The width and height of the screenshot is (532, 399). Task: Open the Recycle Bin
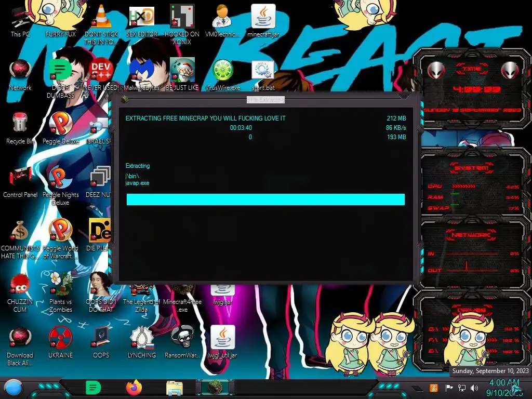point(20,128)
